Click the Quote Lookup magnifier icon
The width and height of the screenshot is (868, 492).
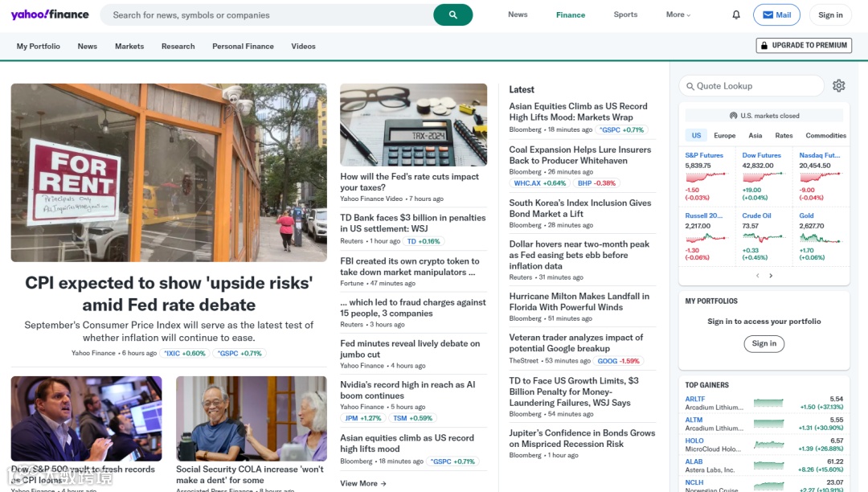(x=690, y=86)
